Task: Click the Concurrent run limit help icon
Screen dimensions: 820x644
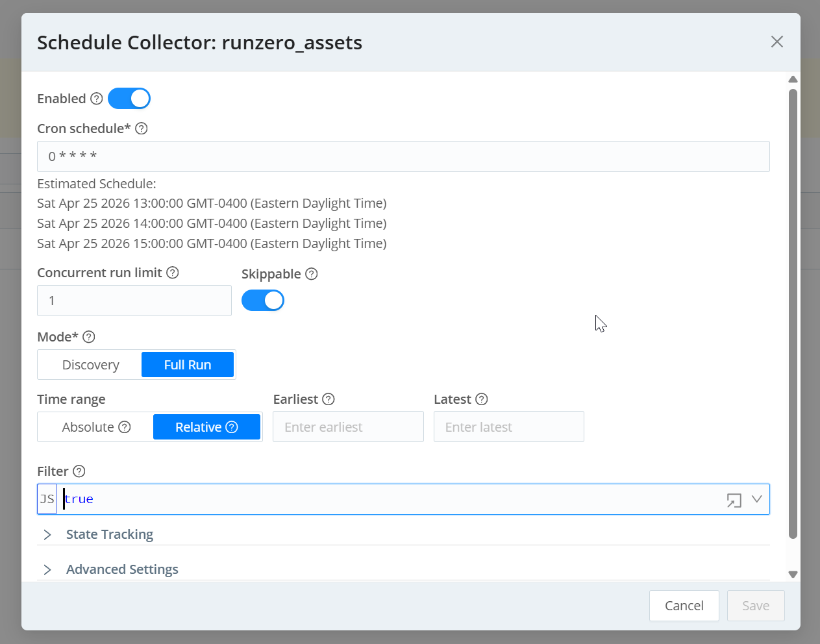Action: pos(172,272)
